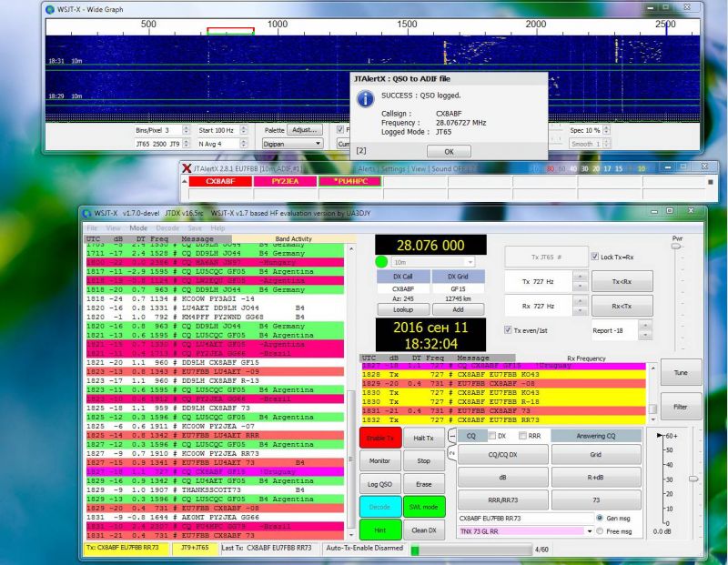The image size is (728, 565).
Task: Click OK in the QSO logged dialog
Action: pos(449,151)
